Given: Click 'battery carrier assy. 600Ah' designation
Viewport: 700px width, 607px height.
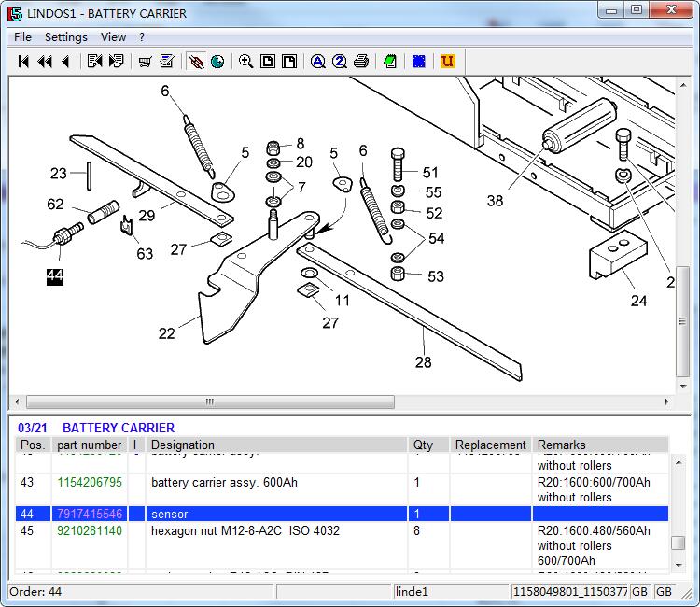Looking at the screenshot, I should [224, 483].
